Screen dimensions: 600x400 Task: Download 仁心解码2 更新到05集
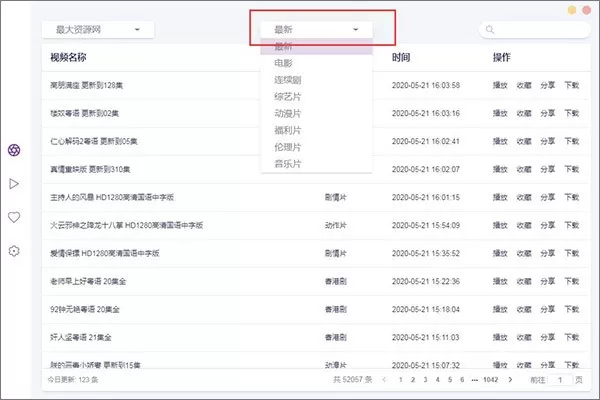point(572,141)
